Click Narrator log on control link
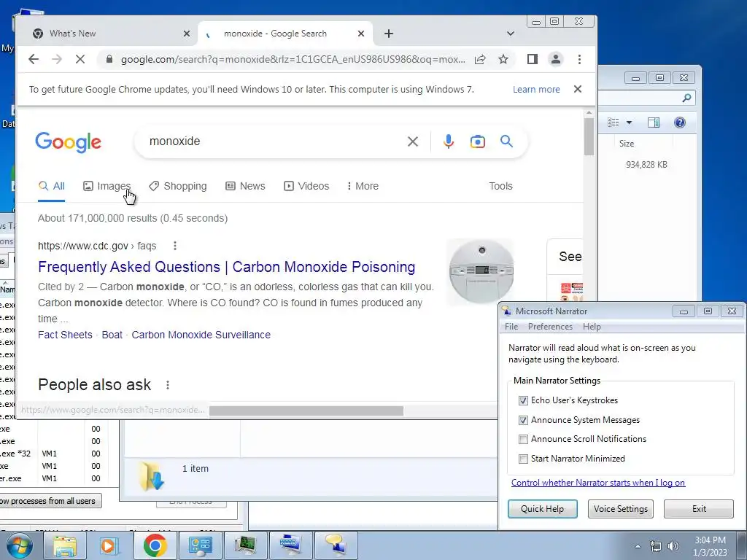 pyautogui.click(x=598, y=483)
